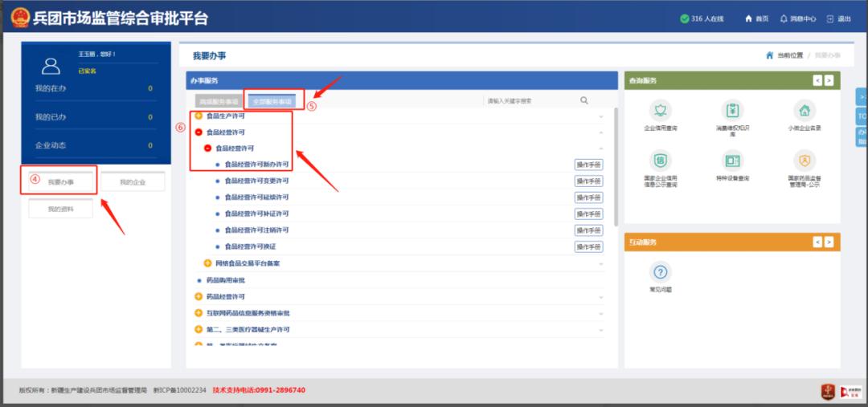Click chevron at right of 药品经营许可 row
The image size is (868, 407).
click(601, 298)
